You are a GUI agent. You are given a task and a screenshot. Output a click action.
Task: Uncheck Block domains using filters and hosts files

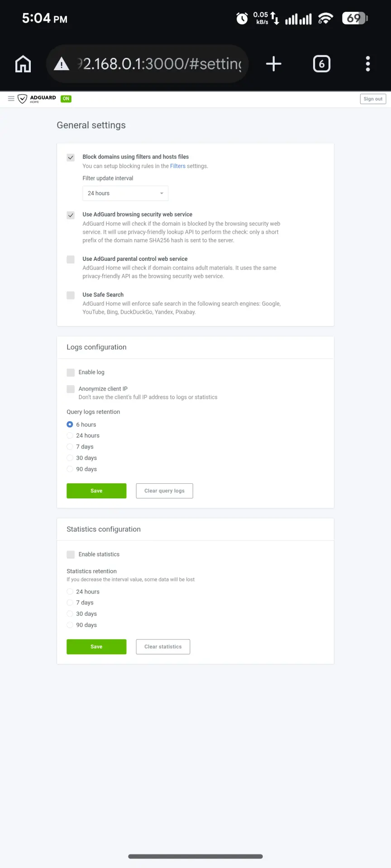[x=71, y=157]
